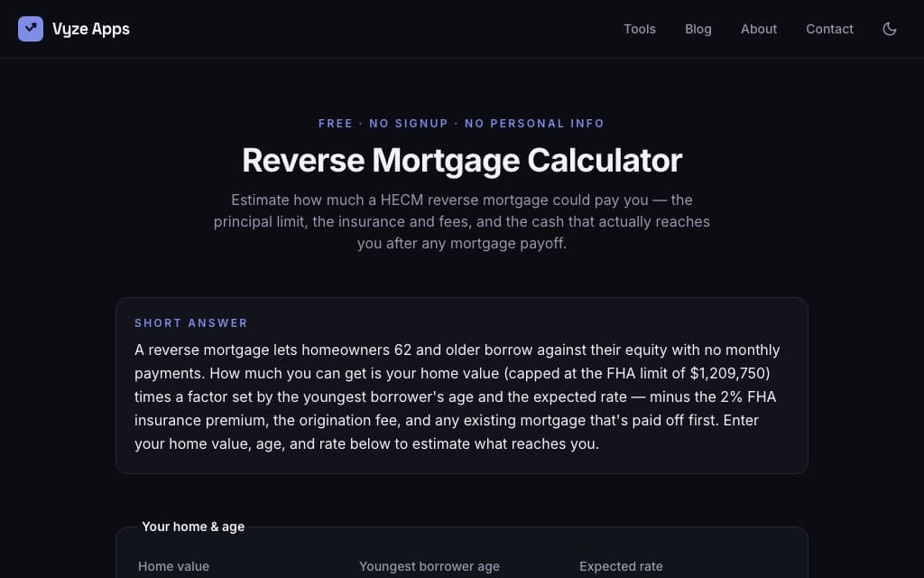
Task: Click the Youngest borrower age label
Action: 429,566
